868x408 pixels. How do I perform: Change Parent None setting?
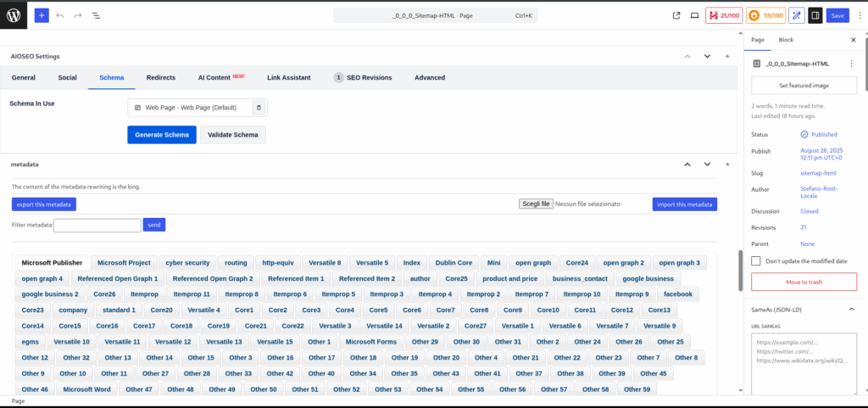[x=807, y=243]
